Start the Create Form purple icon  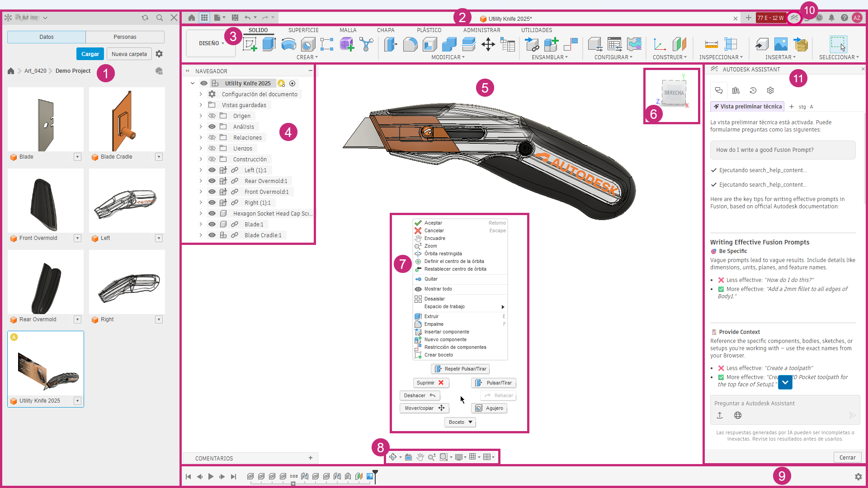(x=347, y=44)
